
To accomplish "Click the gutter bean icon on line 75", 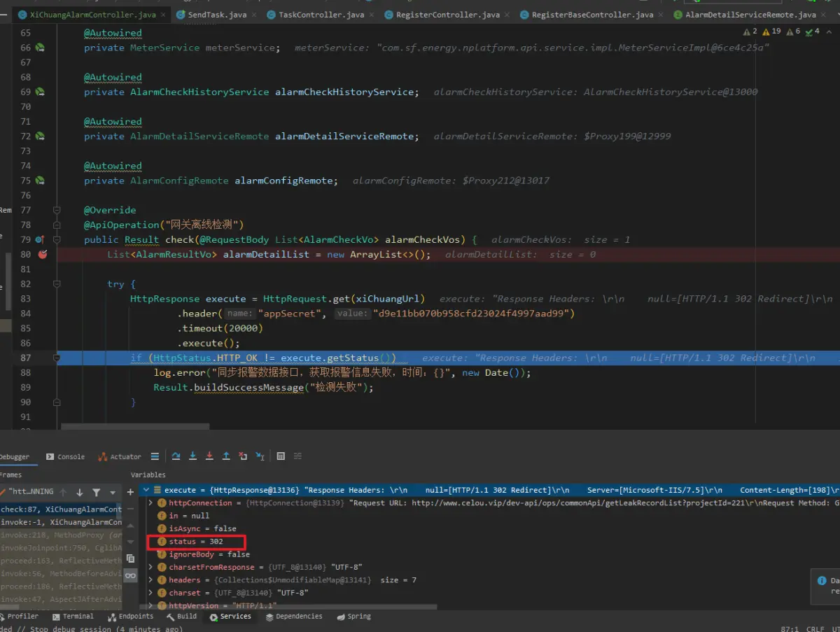I will (41, 181).
